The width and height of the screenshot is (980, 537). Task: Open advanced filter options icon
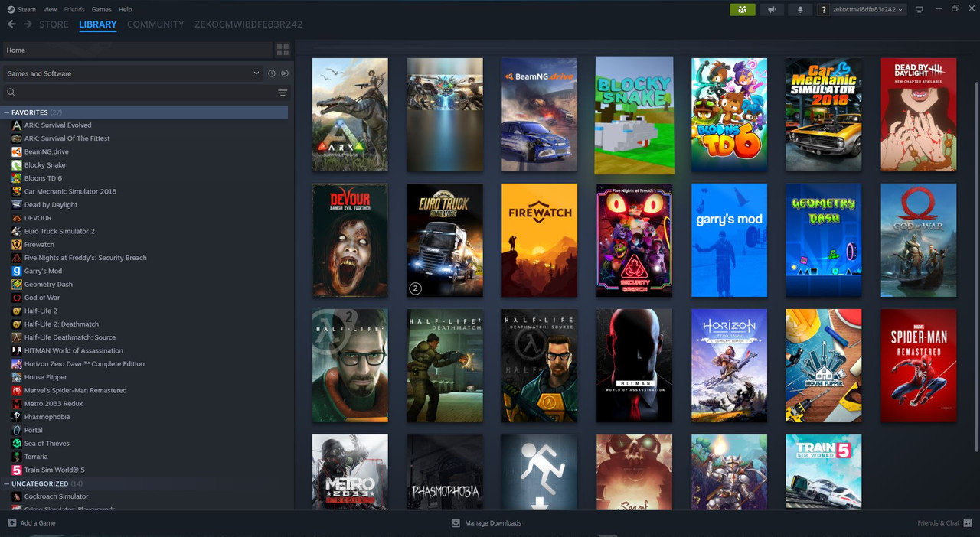click(283, 93)
